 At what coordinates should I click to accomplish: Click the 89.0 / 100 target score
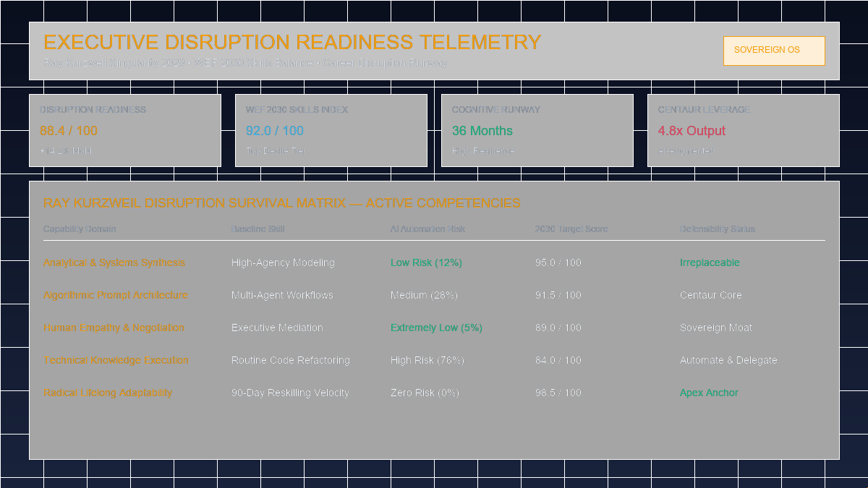(x=558, y=328)
